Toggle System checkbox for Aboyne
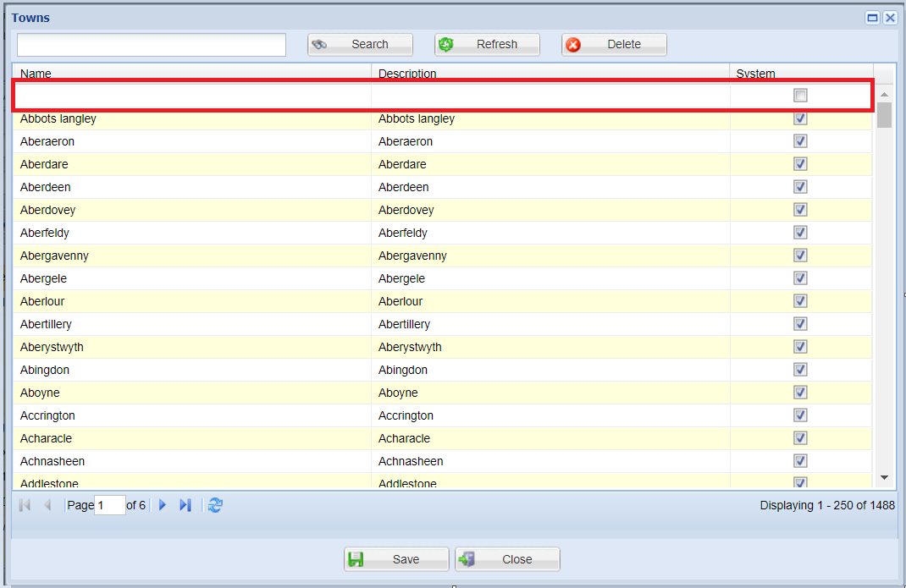The height and width of the screenshot is (588, 906). click(800, 393)
